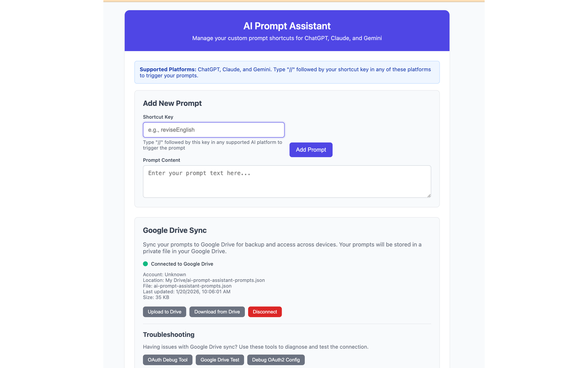Click the textarea resize handle
588x368 pixels.
click(x=429, y=195)
